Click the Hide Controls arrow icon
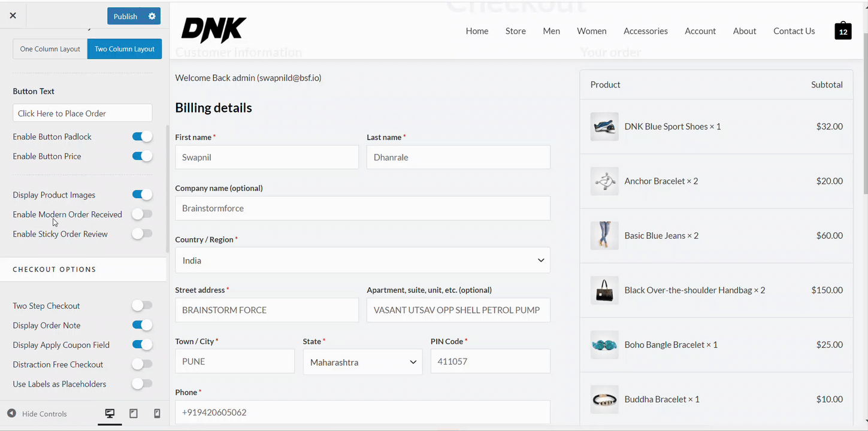The height and width of the screenshot is (431, 868). [11, 414]
